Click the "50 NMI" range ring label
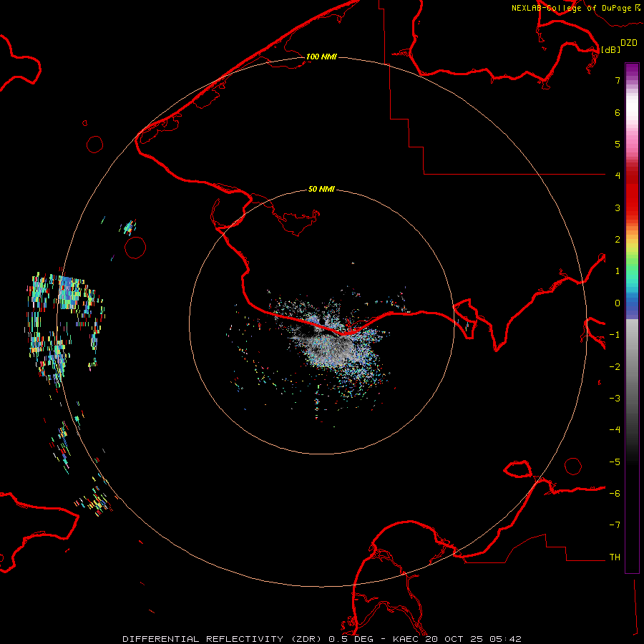This screenshot has height=644, width=644. point(321,189)
